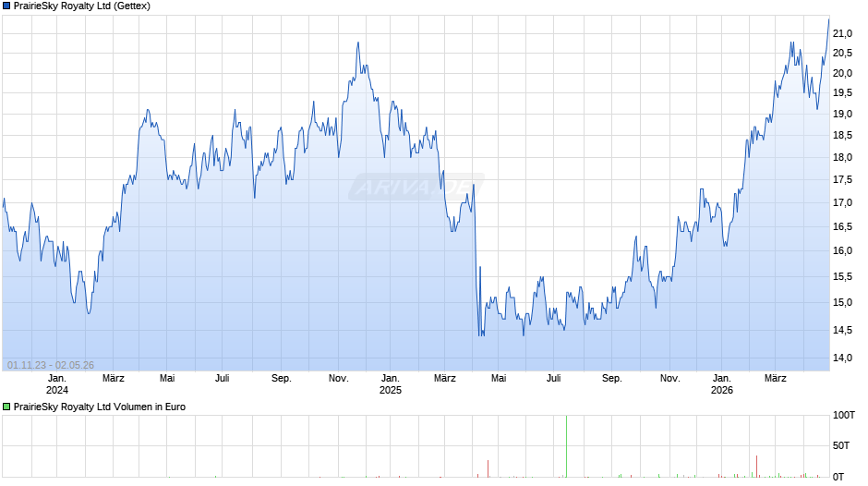Click the first 'Nov.' label before 'Jan. 2025'
This screenshot has height=486, width=868.
coord(338,379)
